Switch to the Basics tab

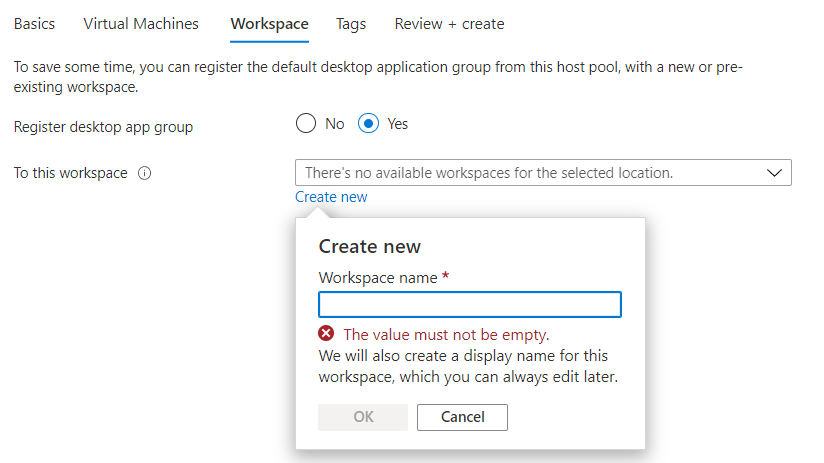pyautogui.click(x=34, y=23)
